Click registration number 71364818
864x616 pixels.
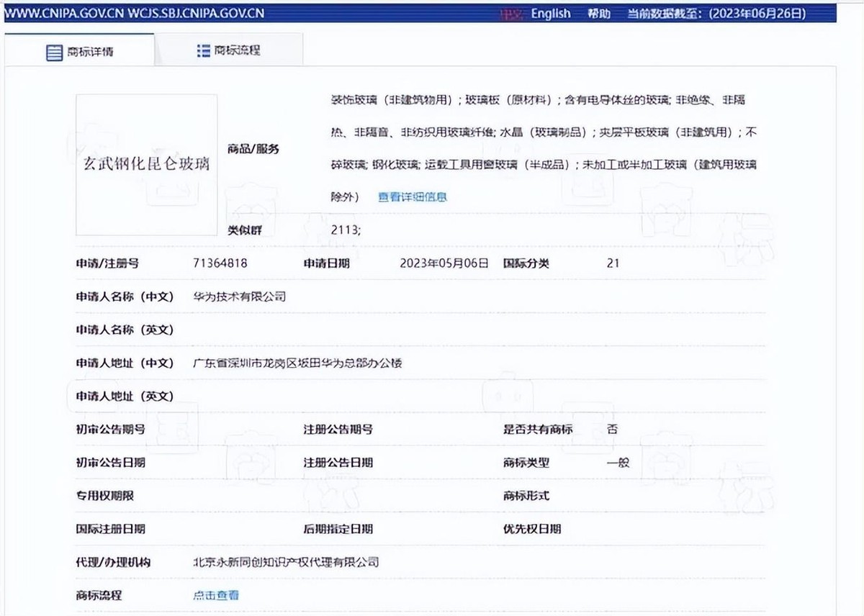click(x=220, y=263)
